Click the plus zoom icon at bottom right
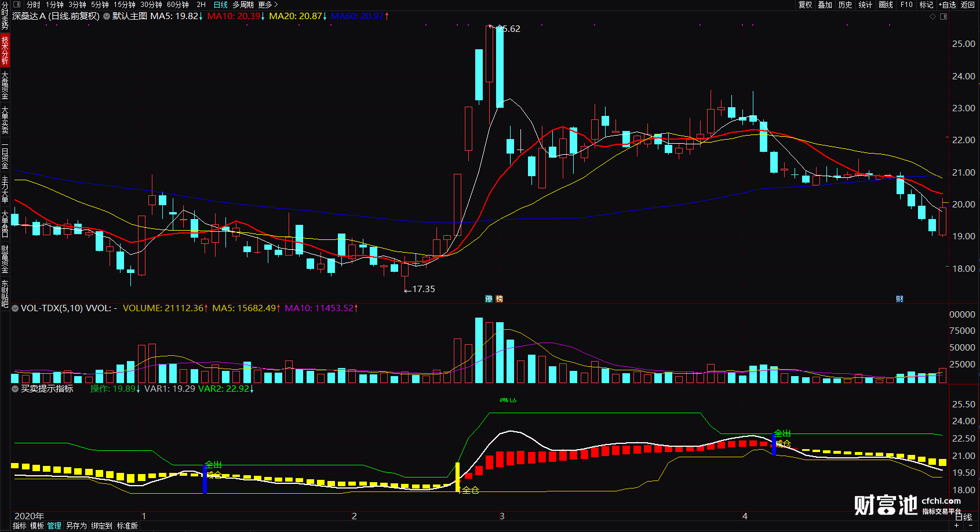The image size is (980, 532). coord(956,526)
